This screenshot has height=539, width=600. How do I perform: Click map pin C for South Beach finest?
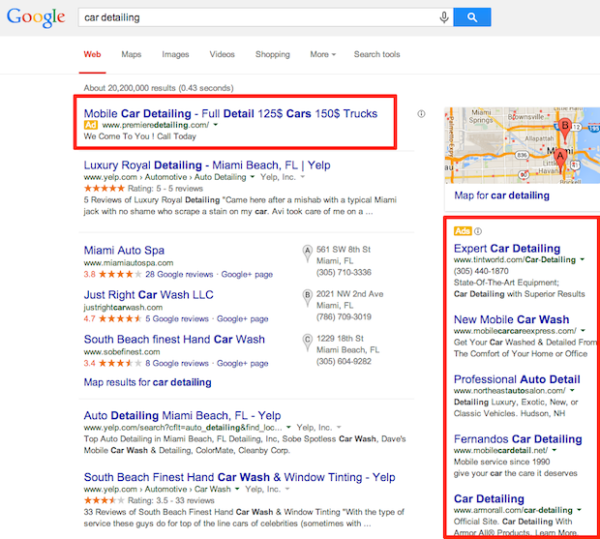[307, 342]
